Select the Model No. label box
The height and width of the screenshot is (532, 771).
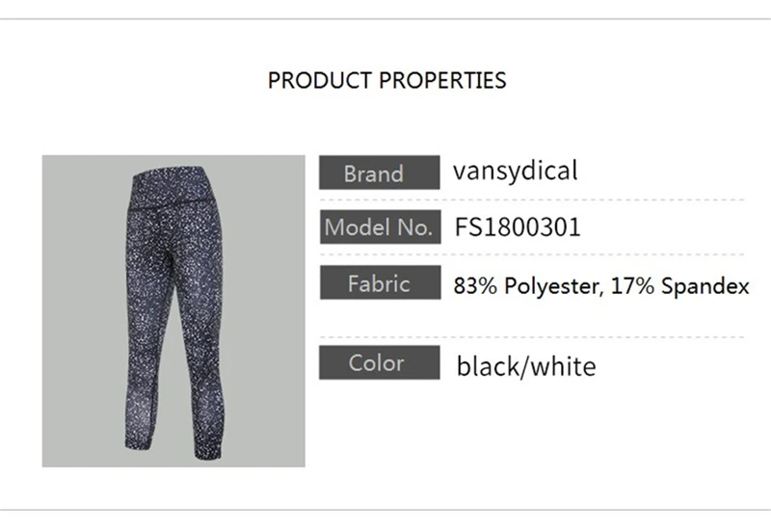[x=380, y=226]
